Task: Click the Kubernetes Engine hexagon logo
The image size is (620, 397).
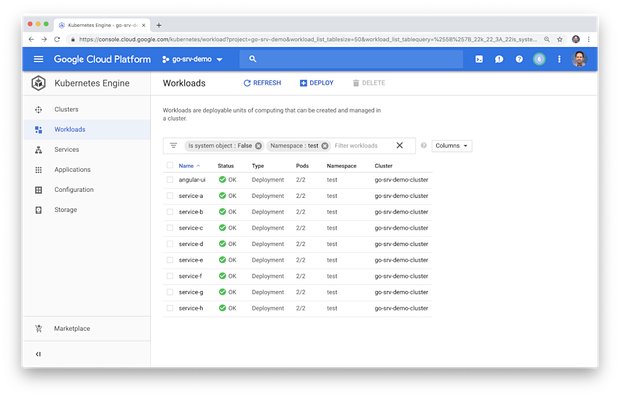Action: 38,83
